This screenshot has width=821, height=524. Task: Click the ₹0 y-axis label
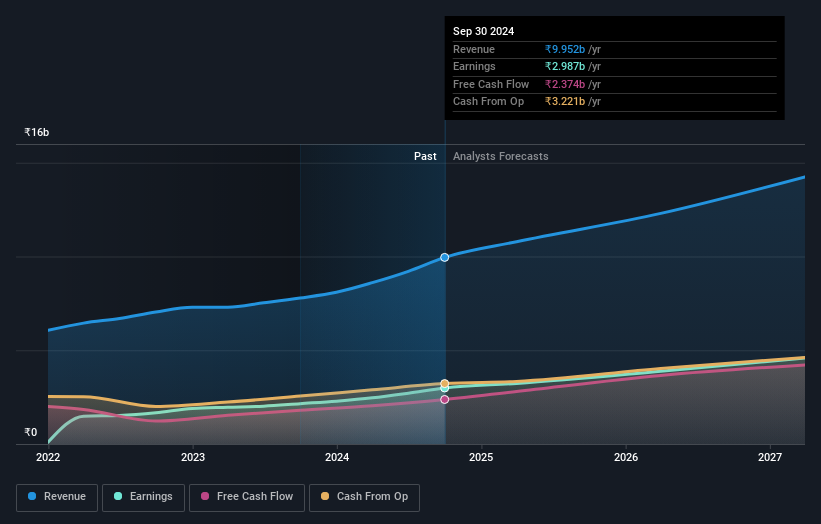(31, 432)
